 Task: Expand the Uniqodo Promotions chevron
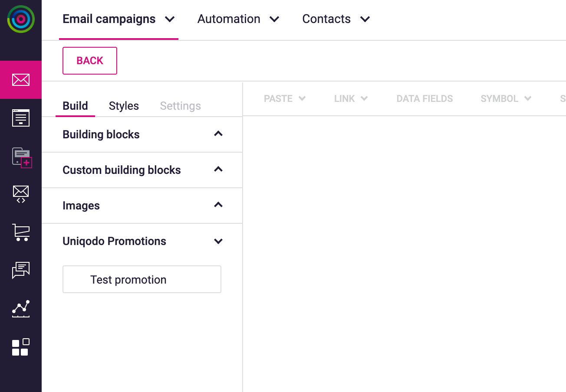coord(218,241)
